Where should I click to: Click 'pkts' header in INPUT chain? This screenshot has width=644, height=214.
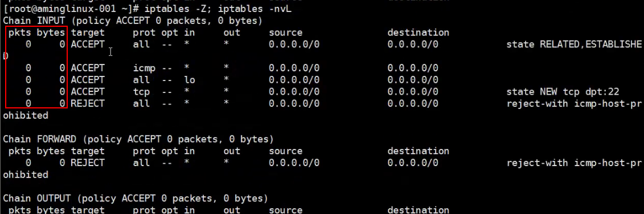pos(20,33)
